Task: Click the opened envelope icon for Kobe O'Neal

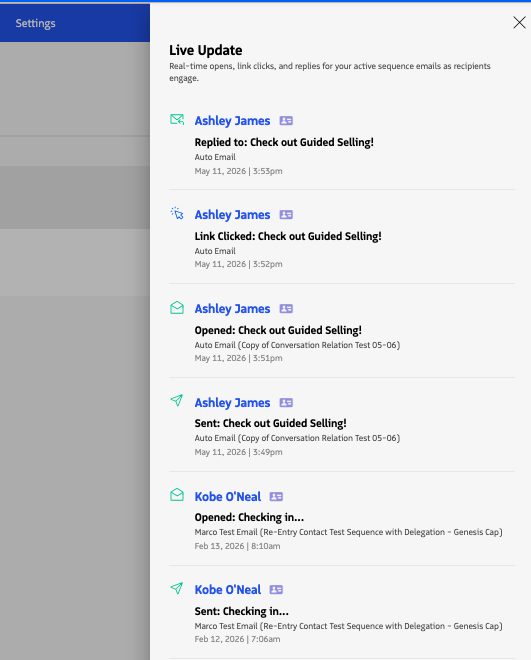Action: click(177, 495)
